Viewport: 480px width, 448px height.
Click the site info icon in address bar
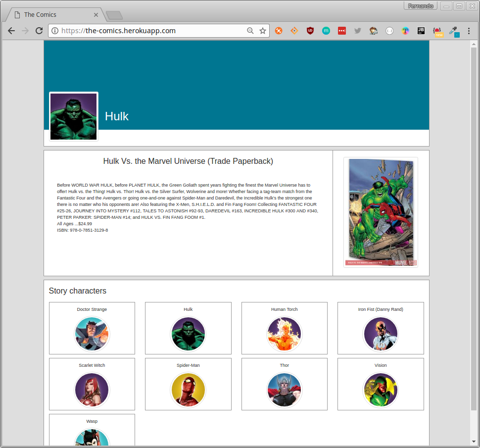55,31
